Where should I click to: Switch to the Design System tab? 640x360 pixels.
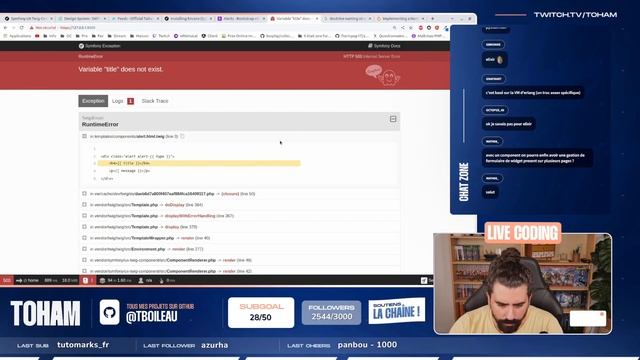click(82, 18)
